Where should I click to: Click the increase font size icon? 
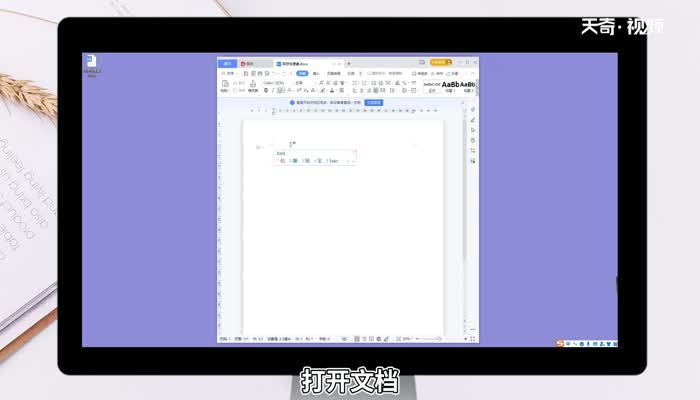coord(321,83)
